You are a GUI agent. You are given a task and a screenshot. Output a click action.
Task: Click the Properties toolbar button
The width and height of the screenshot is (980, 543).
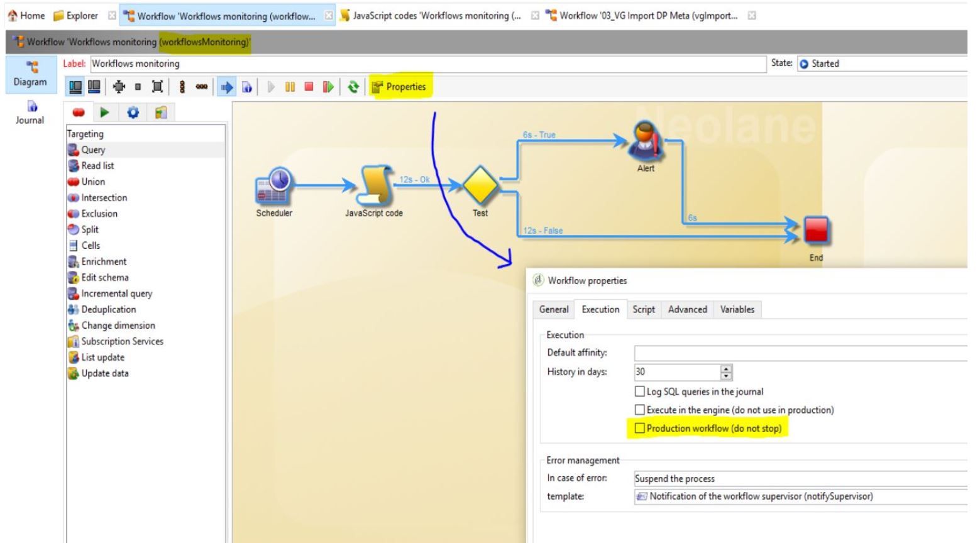(x=399, y=87)
